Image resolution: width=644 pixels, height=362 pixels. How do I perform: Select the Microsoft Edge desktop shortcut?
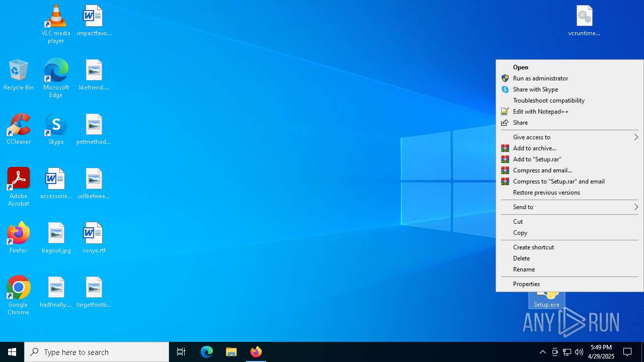[x=56, y=78]
